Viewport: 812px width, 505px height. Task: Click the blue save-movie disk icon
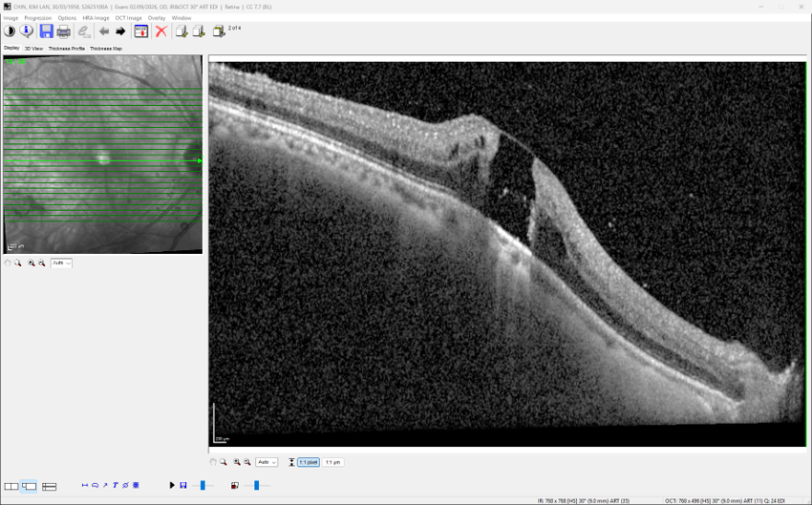coord(182,485)
